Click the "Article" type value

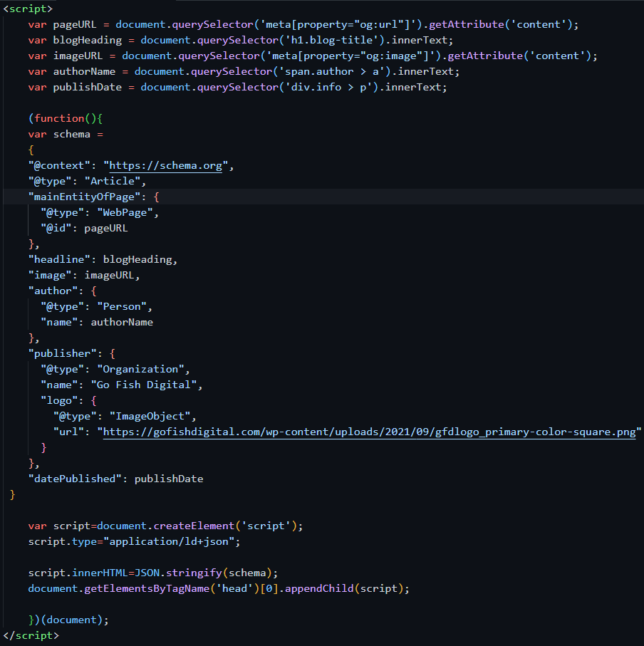(113, 182)
